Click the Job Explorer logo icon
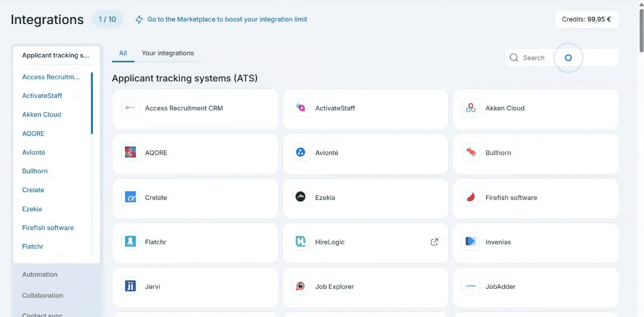The width and height of the screenshot is (644, 317). click(301, 286)
